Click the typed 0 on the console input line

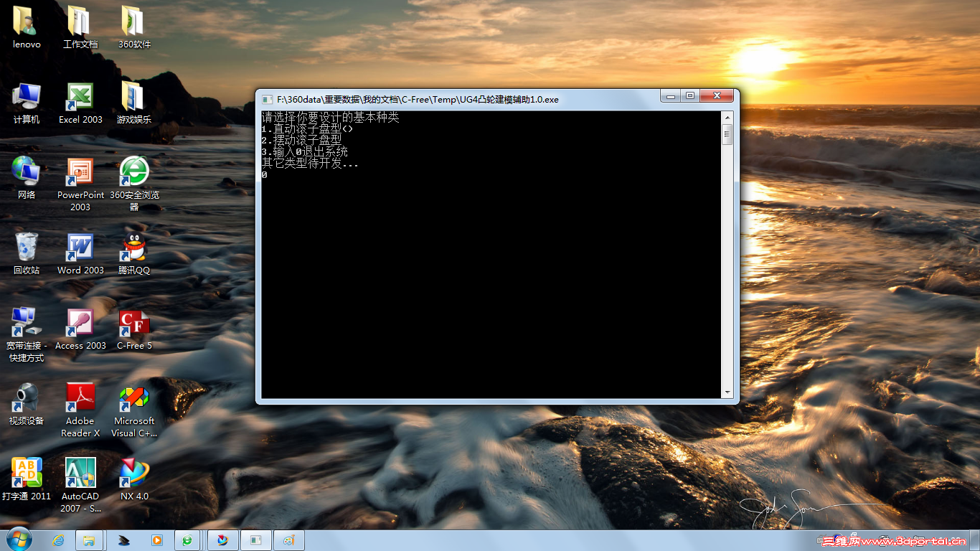click(264, 175)
